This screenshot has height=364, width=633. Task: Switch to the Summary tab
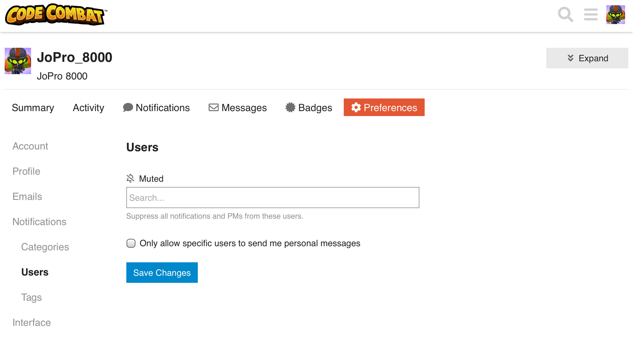33,108
